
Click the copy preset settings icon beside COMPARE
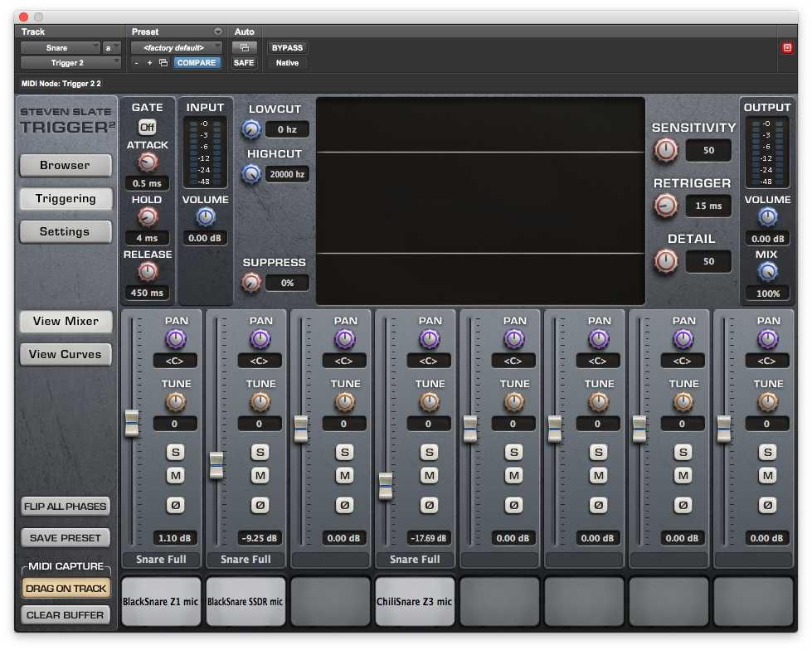click(x=163, y=63)
